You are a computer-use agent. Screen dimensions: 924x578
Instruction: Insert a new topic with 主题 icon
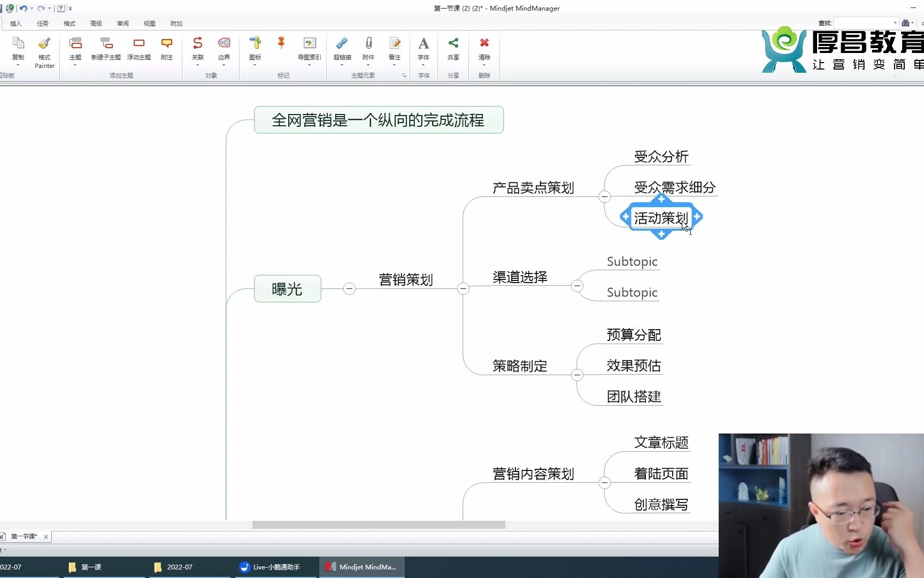pos(75,43)
